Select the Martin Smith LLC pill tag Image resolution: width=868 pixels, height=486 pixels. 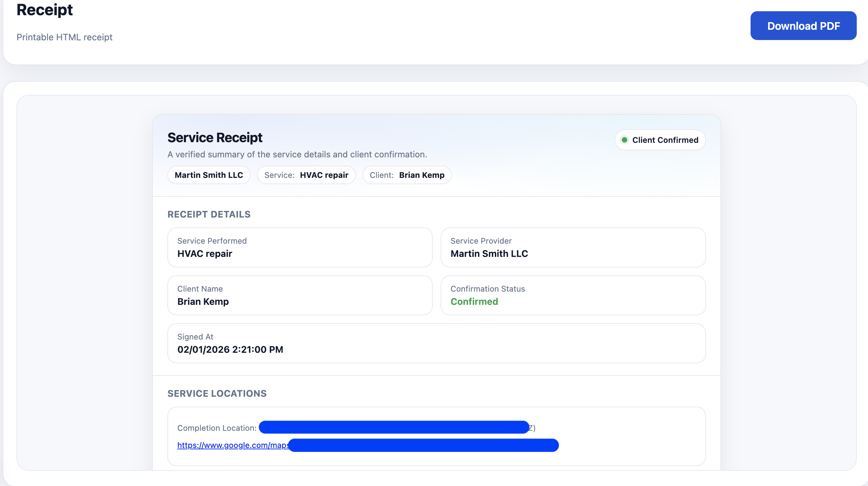209,175
